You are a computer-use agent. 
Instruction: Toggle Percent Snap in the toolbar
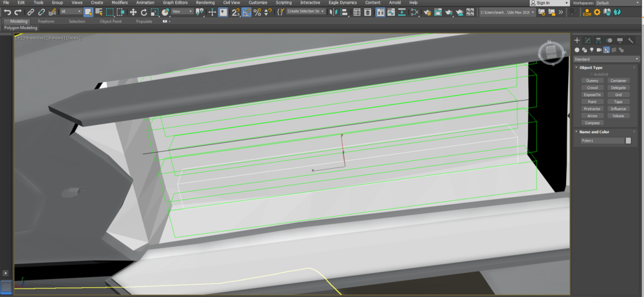click(x=258, y=12)
